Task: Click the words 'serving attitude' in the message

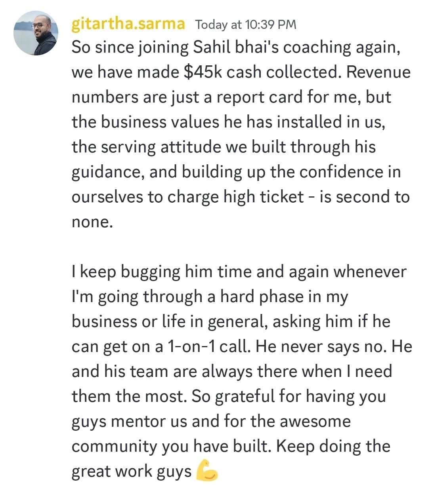Action: (161, 147)
